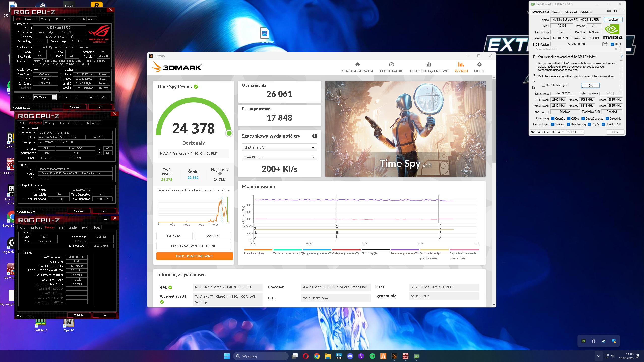Open GPU-Z hamburger menu icon

click(622, 11)
